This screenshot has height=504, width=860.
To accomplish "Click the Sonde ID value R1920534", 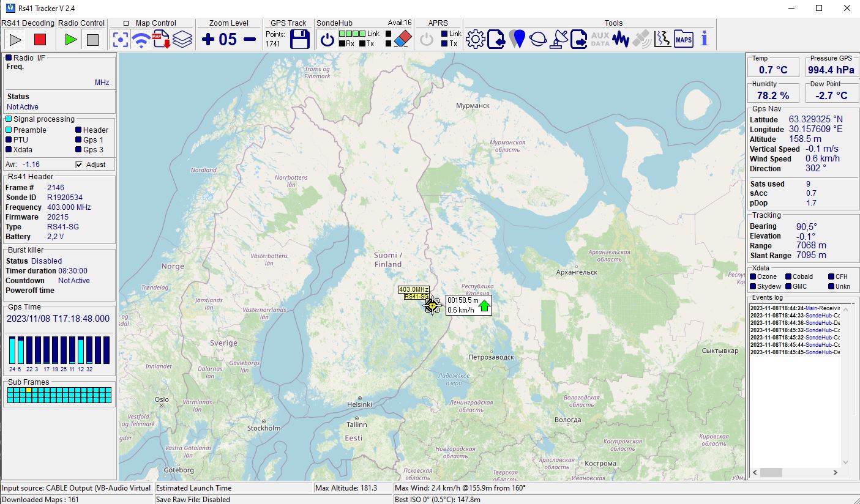I will (x=65, y=198).
